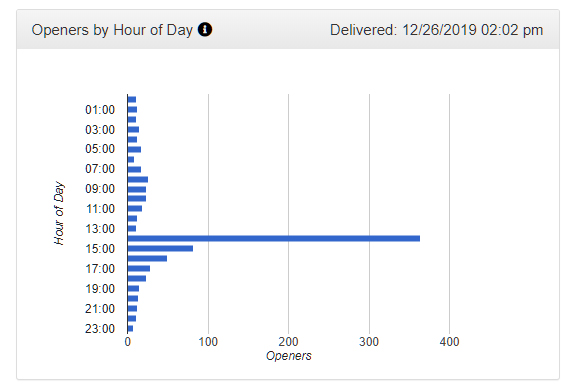Select the 15:00 openers bar
Screen dimensions: 568x388
(160, 249)
